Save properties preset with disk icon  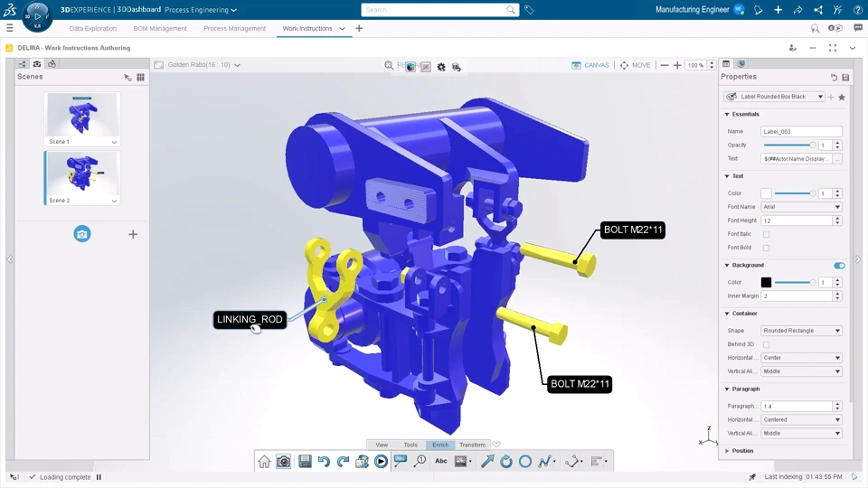point(846,78)
